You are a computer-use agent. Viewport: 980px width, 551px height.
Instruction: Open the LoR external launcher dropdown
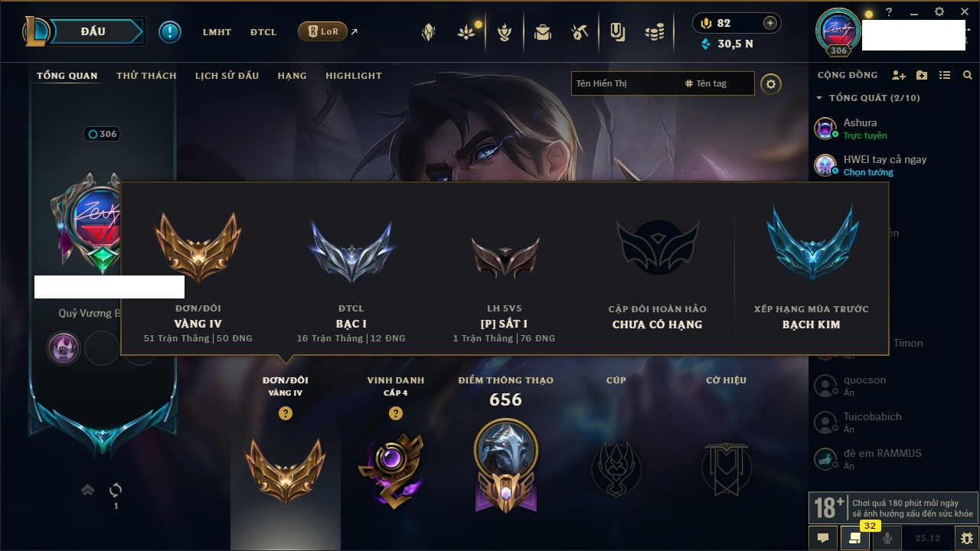[x=322, y=31]
